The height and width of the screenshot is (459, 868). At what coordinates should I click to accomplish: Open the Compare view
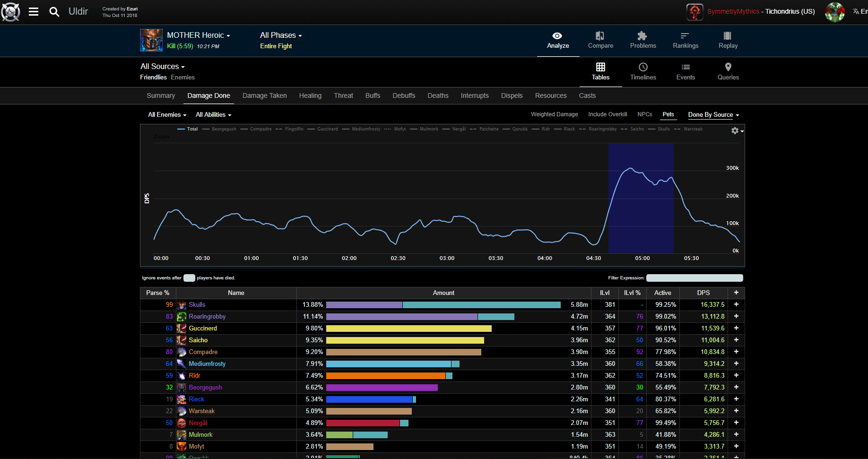tap(600, 41)
